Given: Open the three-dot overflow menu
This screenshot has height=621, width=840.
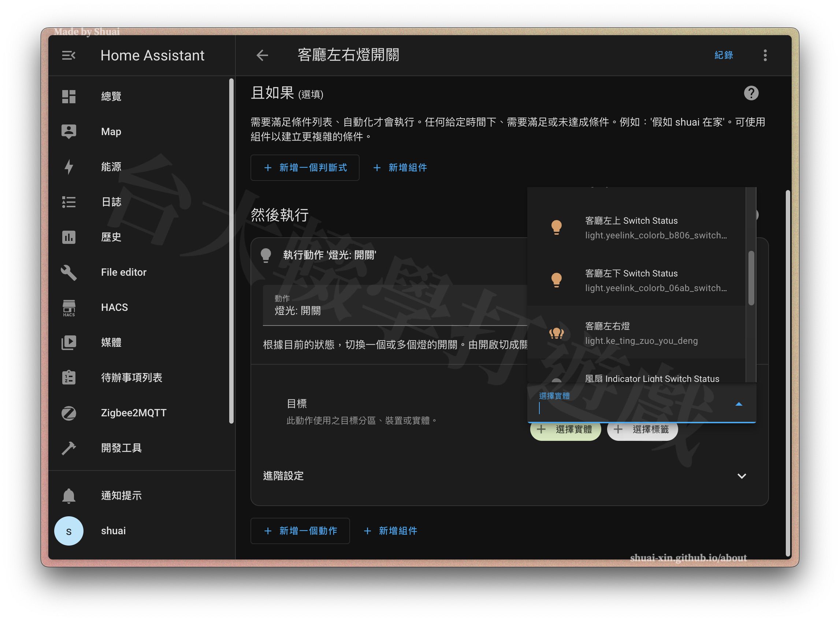Looking at the screenshot, I should point(765,55).
